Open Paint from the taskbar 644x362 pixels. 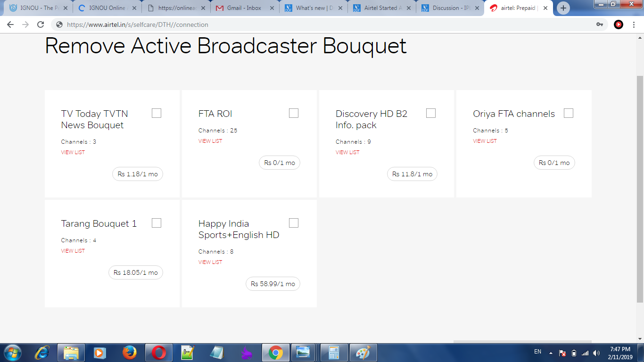point(363,353)
